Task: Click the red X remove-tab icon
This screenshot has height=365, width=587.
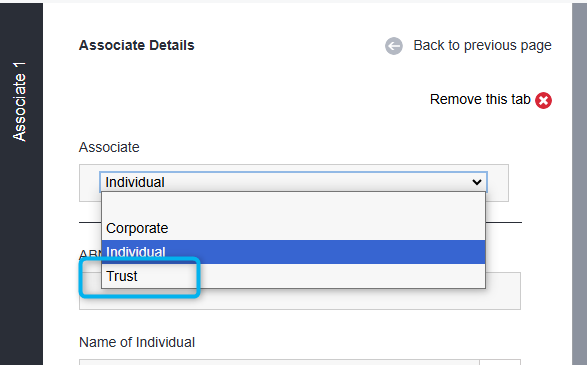Action: (x=543, y=100)
